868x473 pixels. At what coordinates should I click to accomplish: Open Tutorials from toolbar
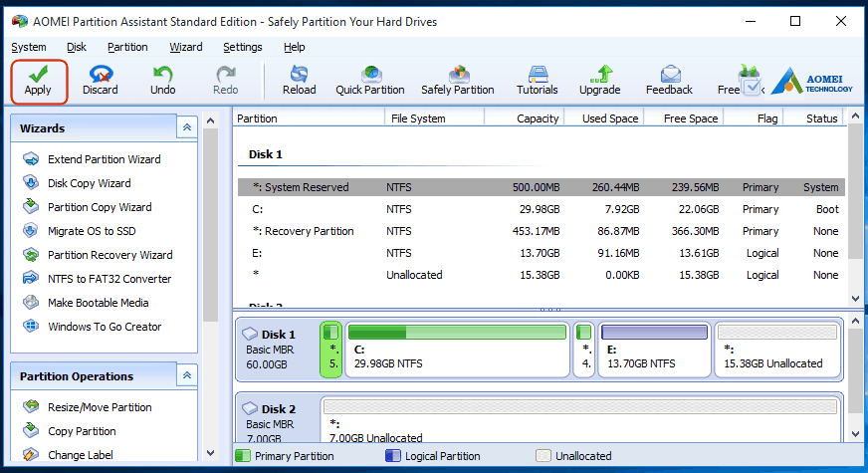click(x=537, y=81)
